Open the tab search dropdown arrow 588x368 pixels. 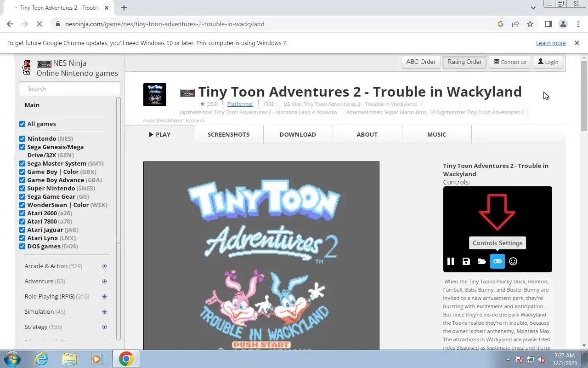pos(533,8)
